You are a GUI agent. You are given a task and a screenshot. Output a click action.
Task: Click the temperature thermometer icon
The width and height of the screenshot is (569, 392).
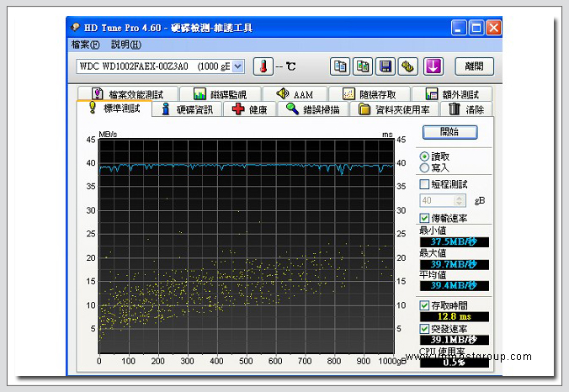pyautogui.click(x=263, y=66)
